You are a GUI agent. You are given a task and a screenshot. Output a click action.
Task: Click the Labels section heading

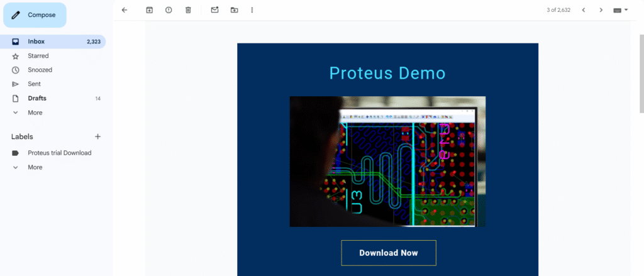[x=22, y=137]
